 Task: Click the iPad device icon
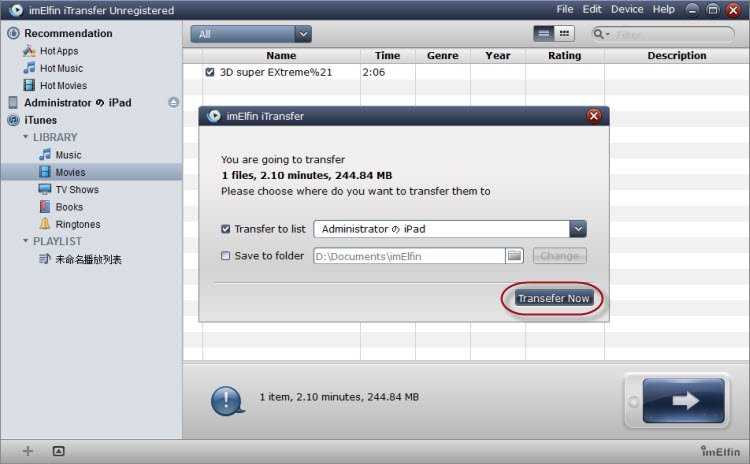13,102
